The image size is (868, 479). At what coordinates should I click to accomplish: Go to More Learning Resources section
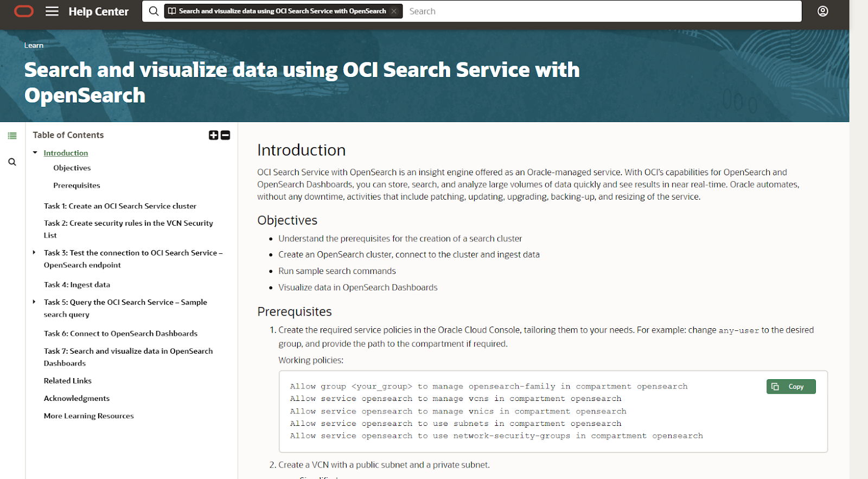[88, 416]
